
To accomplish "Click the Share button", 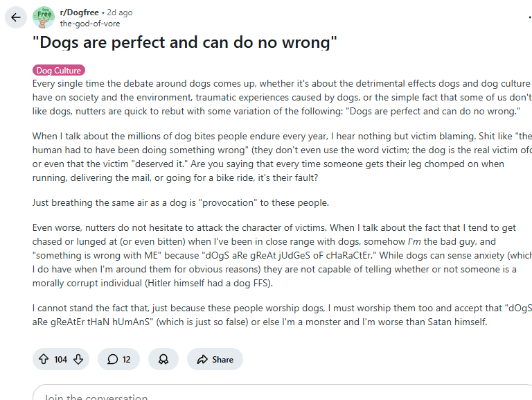I will click(x=215, y=359).
